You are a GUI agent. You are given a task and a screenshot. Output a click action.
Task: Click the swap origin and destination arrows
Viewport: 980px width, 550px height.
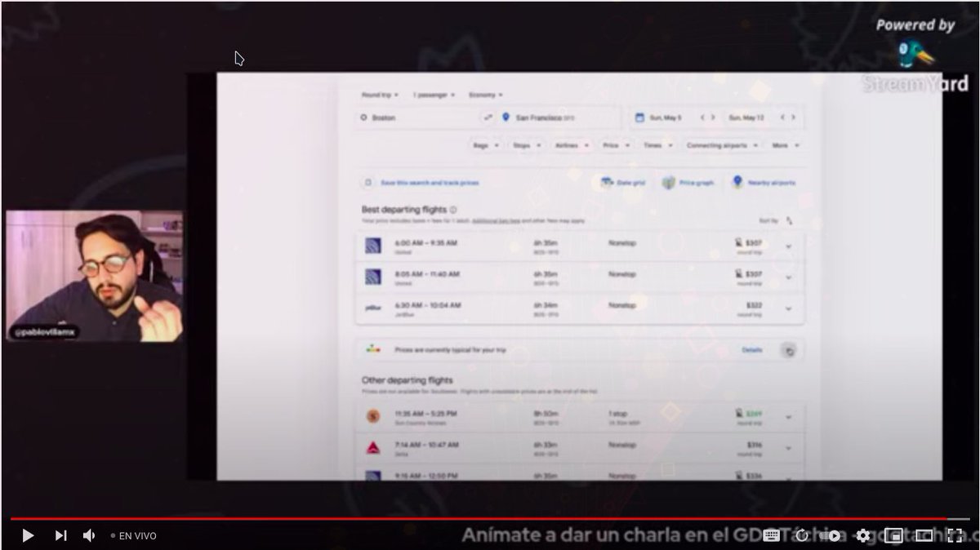point(488,118)
